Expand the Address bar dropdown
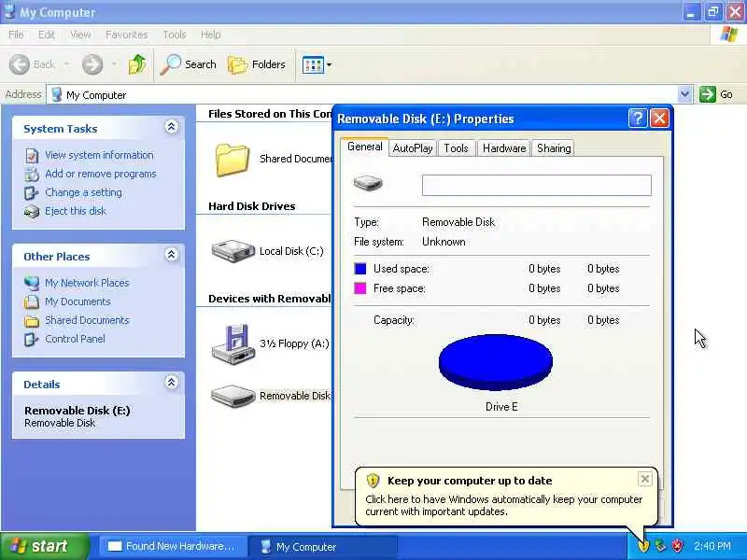This screenshot has width=747, height=560. pyautogui.click(x=684, y=94)
